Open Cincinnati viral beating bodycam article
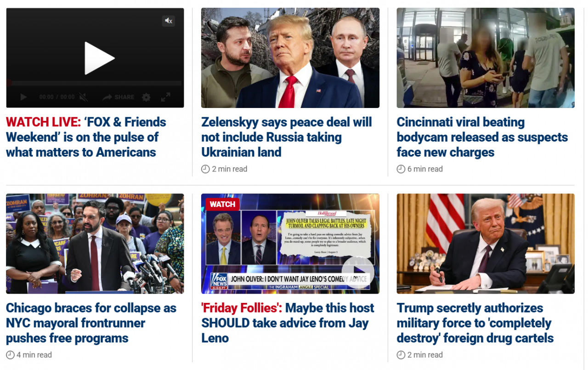 (482, 137)
